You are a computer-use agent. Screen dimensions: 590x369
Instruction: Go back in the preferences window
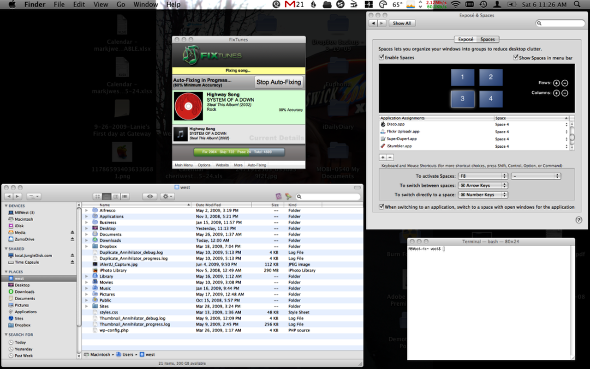tap(374, 23)
